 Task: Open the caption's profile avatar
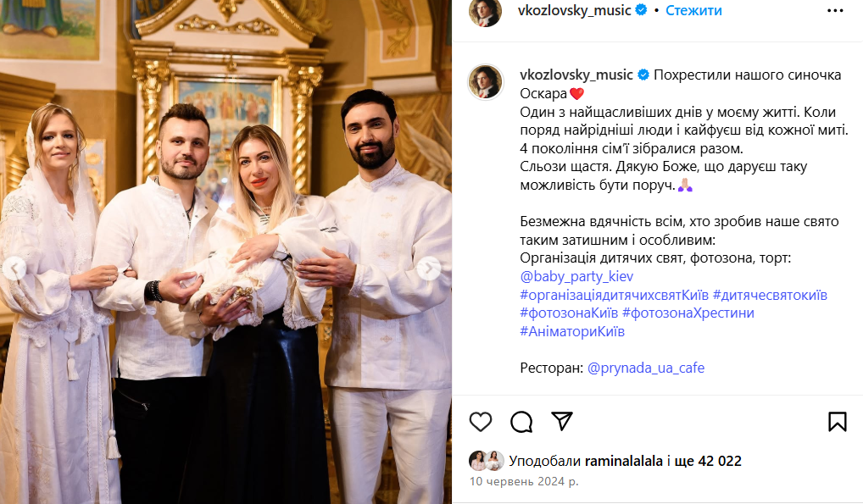tap(486, 82)
